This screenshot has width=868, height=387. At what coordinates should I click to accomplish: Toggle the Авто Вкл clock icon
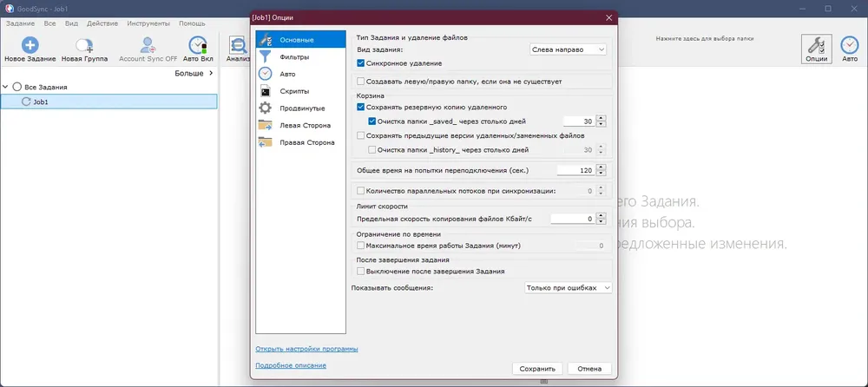(x=198, y=45)
